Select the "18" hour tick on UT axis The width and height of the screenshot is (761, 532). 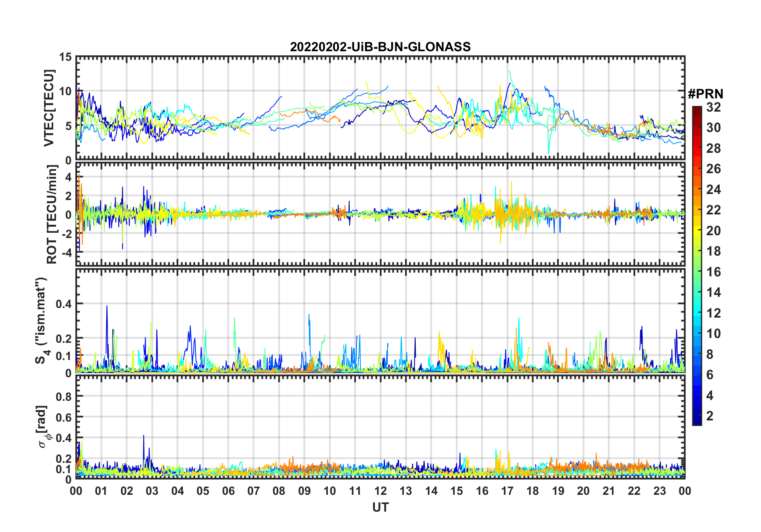point(533,491)
